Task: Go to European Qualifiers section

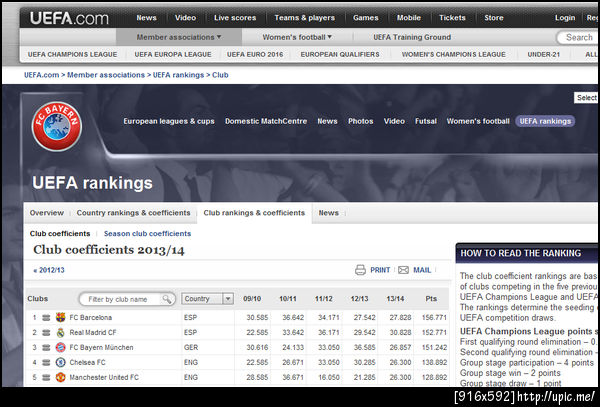Action: click(x=340, y=54)
